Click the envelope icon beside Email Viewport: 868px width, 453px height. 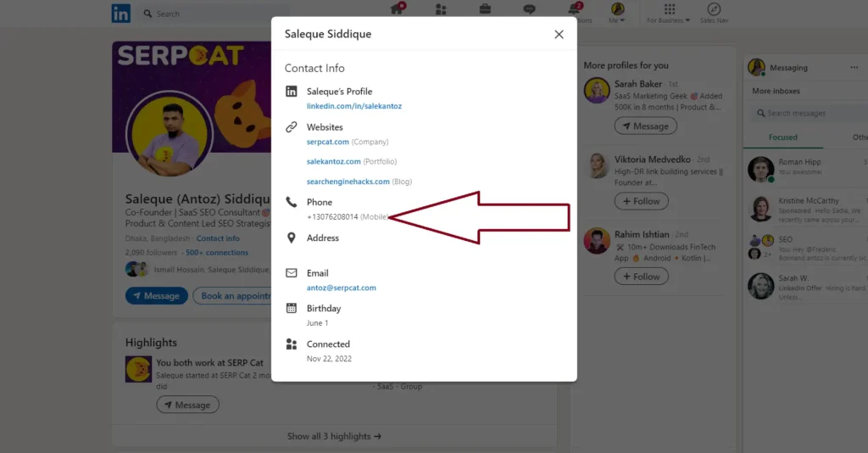[x=292, y=273]
